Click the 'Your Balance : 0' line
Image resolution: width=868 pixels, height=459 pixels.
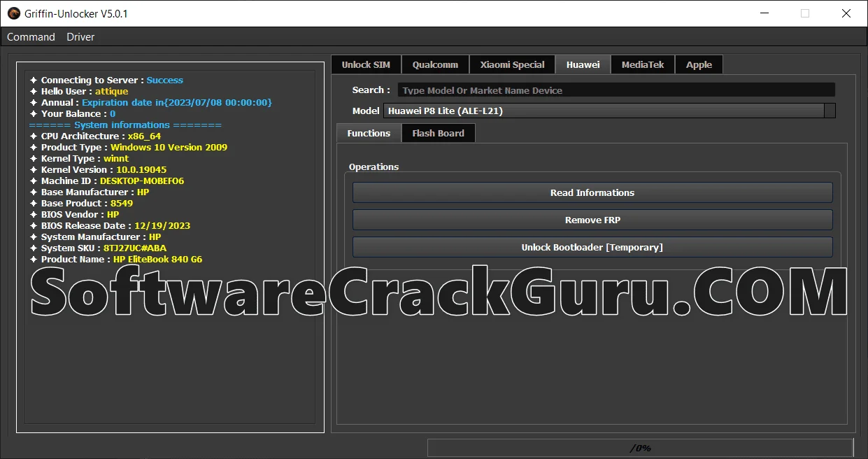(73, 114)
